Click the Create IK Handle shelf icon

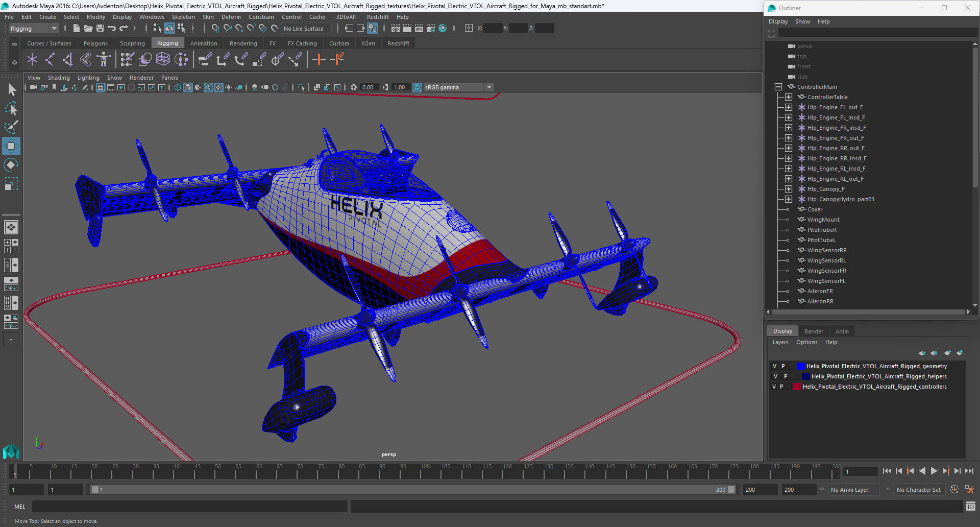click(x=67, y=60)
